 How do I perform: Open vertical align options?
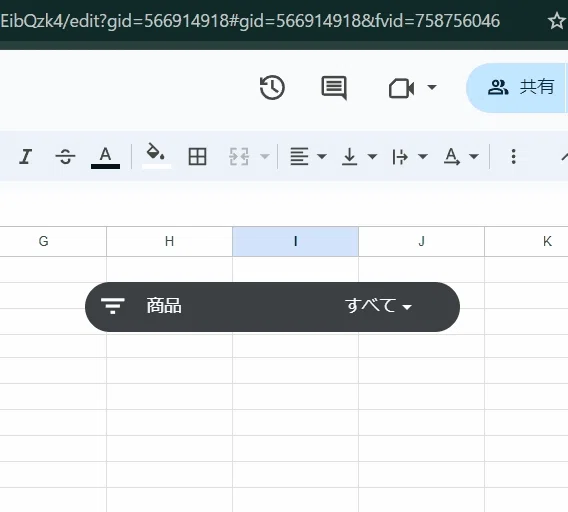[350, 157]
